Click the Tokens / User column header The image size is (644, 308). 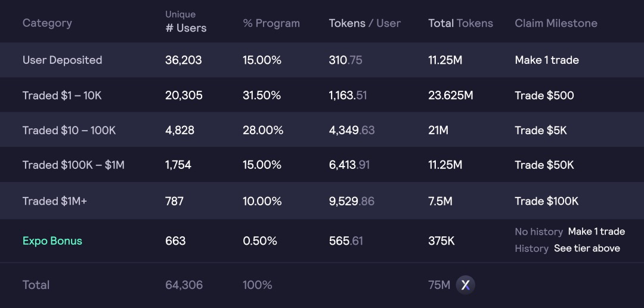[365, 23]
